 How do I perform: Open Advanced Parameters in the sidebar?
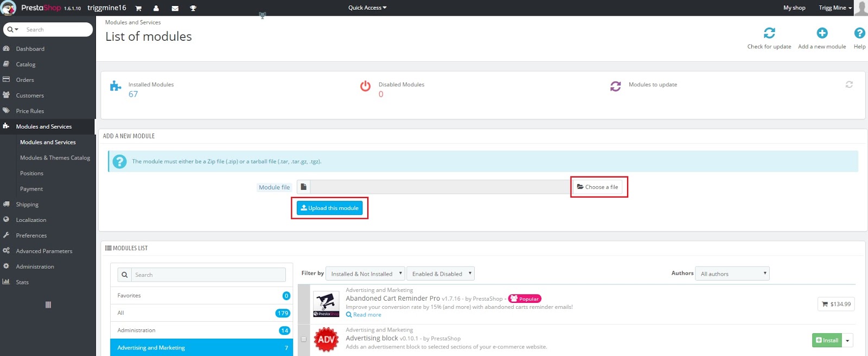[x=44, y=251]
